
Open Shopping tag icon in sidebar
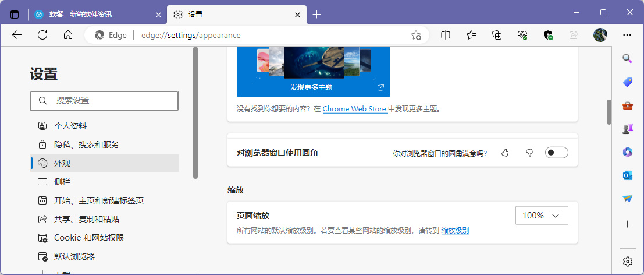point(627,82)
